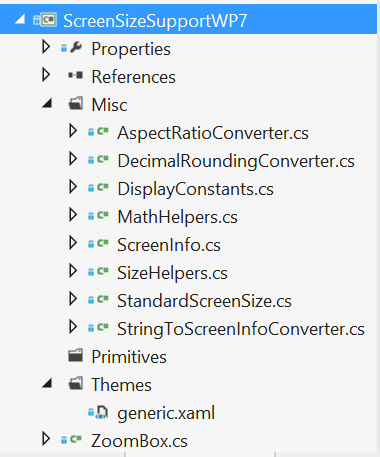Screen dimensions: 380x457
Task: Collapse the ScreenSizeSupportWP7 project node
Action: pyautogui.click(x=20, y=19)
